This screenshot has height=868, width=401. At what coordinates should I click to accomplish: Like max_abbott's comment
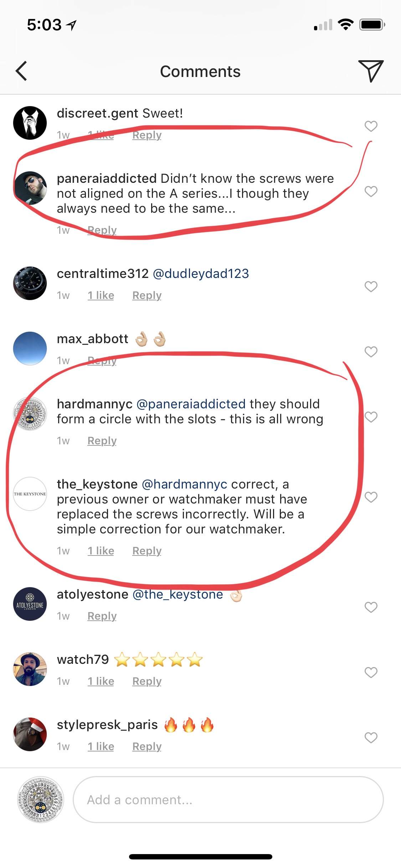pyautogui.click(x=371, y=352)
